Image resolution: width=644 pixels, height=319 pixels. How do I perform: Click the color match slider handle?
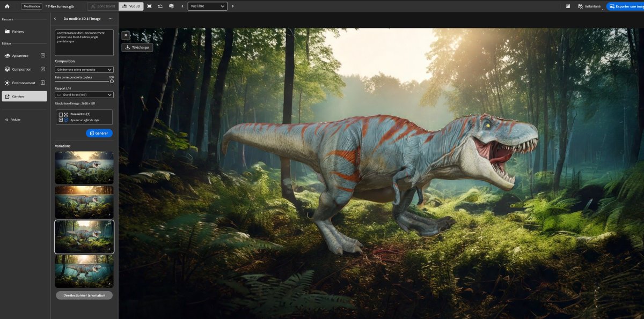112,81
